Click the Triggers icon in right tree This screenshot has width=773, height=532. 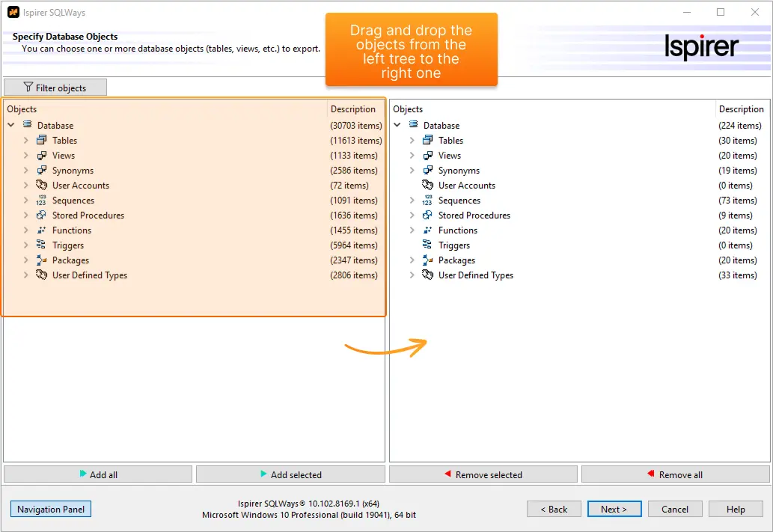[427, 245]
